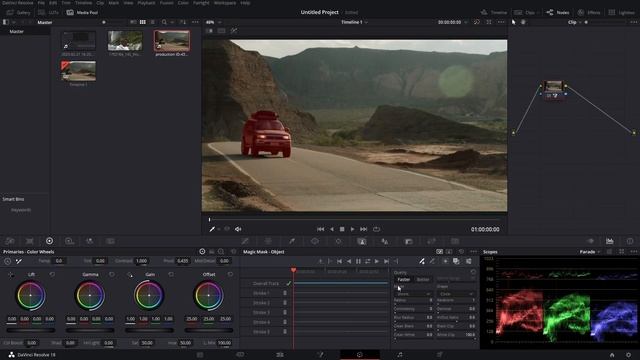
Task: Open the Edit menu
Action: [53, 3]
